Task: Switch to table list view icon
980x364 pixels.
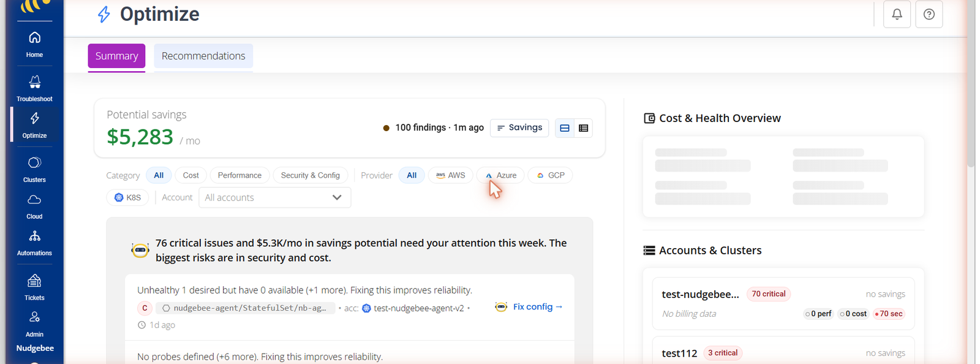Action: [583, 128]
